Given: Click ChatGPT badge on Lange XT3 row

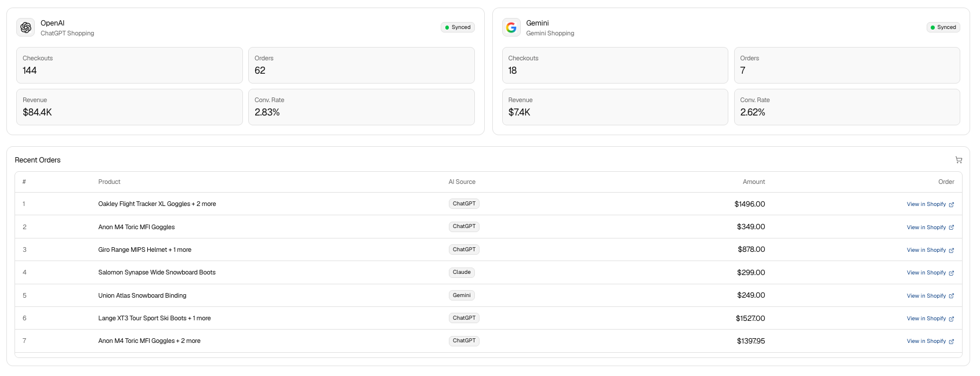Looking at the screenshot, I should (464, 318).
